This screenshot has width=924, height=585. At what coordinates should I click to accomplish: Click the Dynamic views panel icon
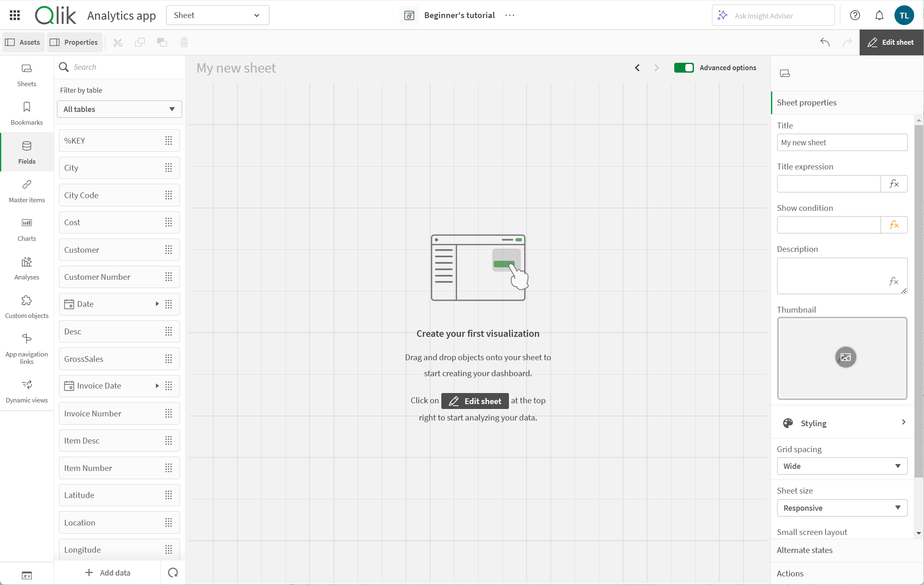pos(26,390)
